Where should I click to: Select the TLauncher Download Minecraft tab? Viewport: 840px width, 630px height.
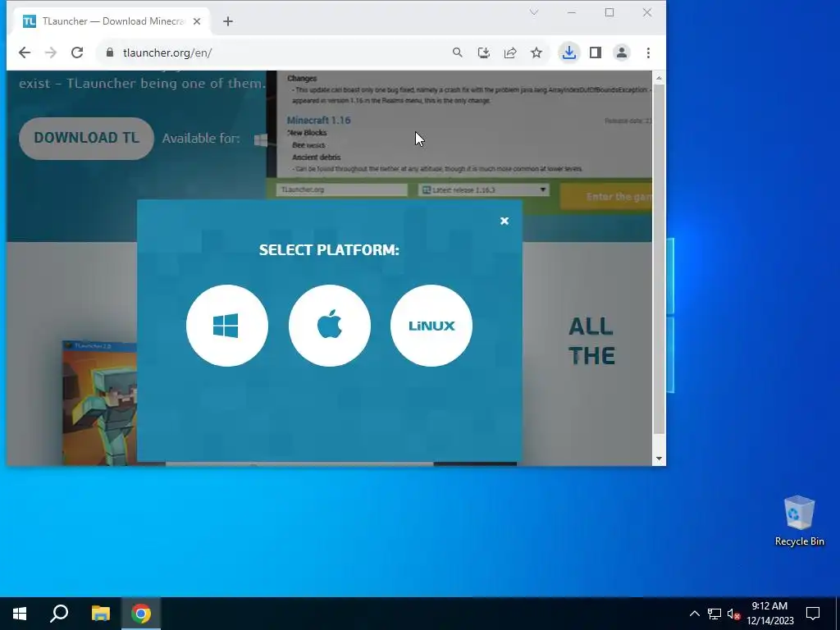pyautogui.click(x=110, y=21)
